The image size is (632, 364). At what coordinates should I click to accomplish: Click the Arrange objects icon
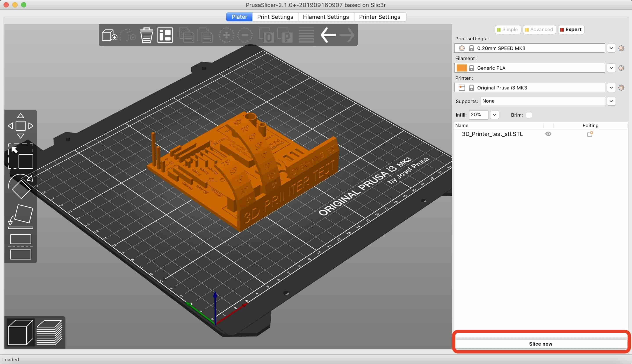(165, 35)
